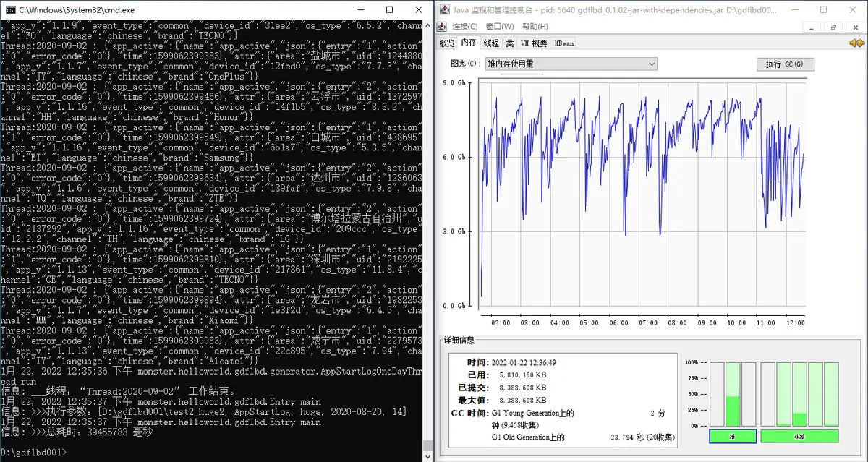
Task: Click the 非堆 non-heap button
Action: pyautogui.click(x=799, y=436)
